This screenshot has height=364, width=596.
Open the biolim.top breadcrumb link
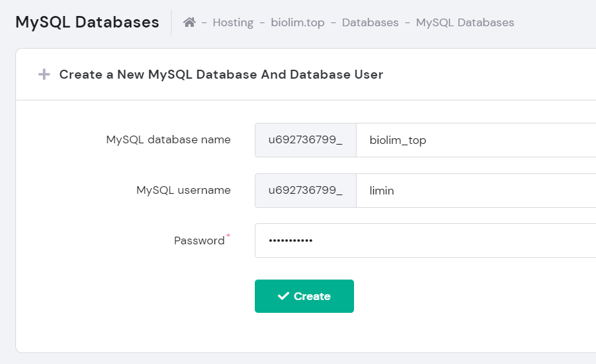[x=298, y=22]
